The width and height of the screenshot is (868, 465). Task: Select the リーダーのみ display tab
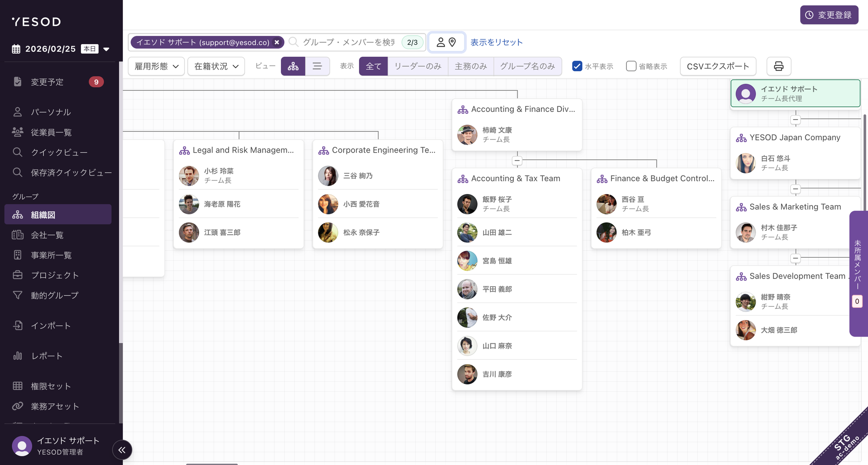pos(417,66)
